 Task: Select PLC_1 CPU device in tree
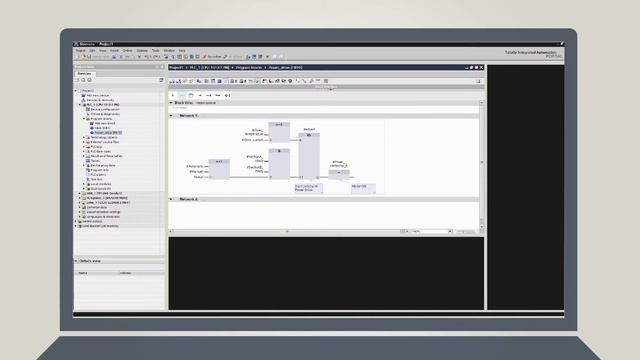102,104
